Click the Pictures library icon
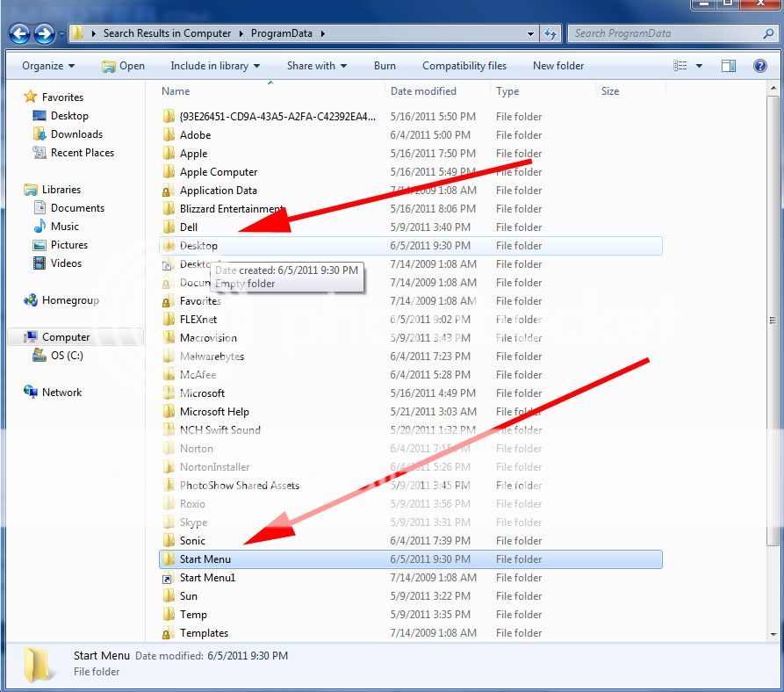The image size is (784, 692). (x=40, y=245)
